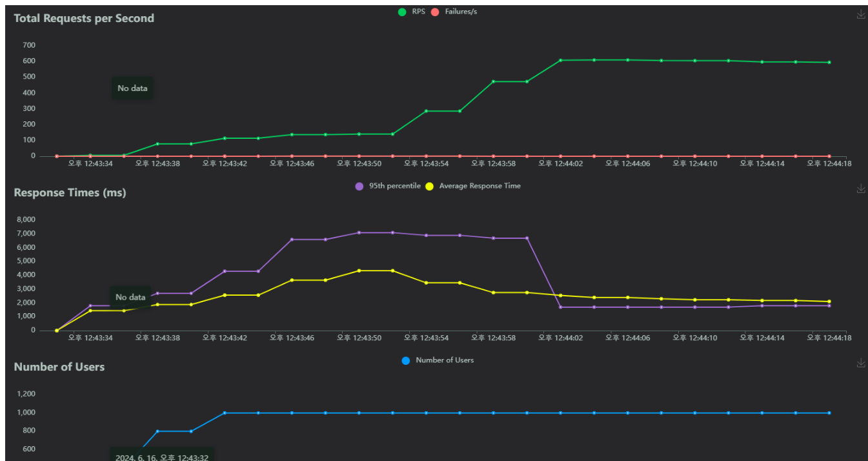Click the 2024. 6. 16. date tooltip

[x=161, y=455]
